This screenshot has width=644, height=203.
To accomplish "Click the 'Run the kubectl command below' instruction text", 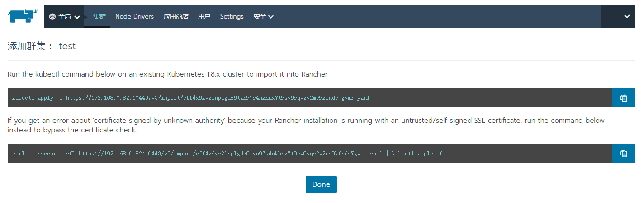I will [x=168, y=74].
